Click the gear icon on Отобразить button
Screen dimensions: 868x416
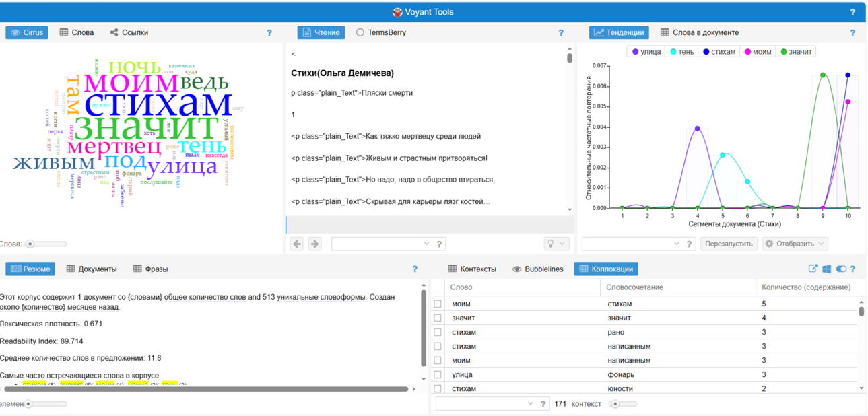[x=769, y=244]
